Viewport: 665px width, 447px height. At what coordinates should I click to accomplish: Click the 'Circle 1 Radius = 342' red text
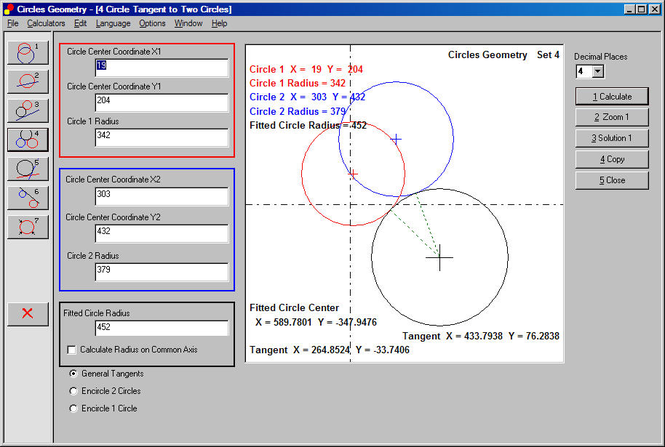coord(298,83)
